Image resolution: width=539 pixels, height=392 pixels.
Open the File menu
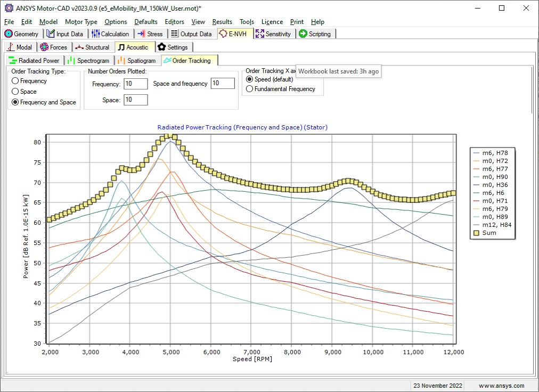tap(9, 22)
